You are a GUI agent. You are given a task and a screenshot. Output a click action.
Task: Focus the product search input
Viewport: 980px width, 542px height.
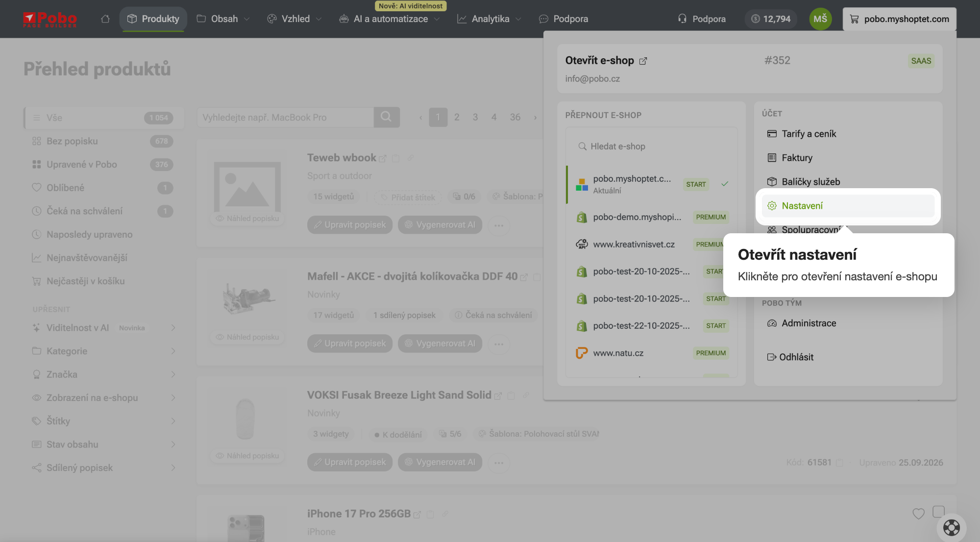[x=285, y=117]
